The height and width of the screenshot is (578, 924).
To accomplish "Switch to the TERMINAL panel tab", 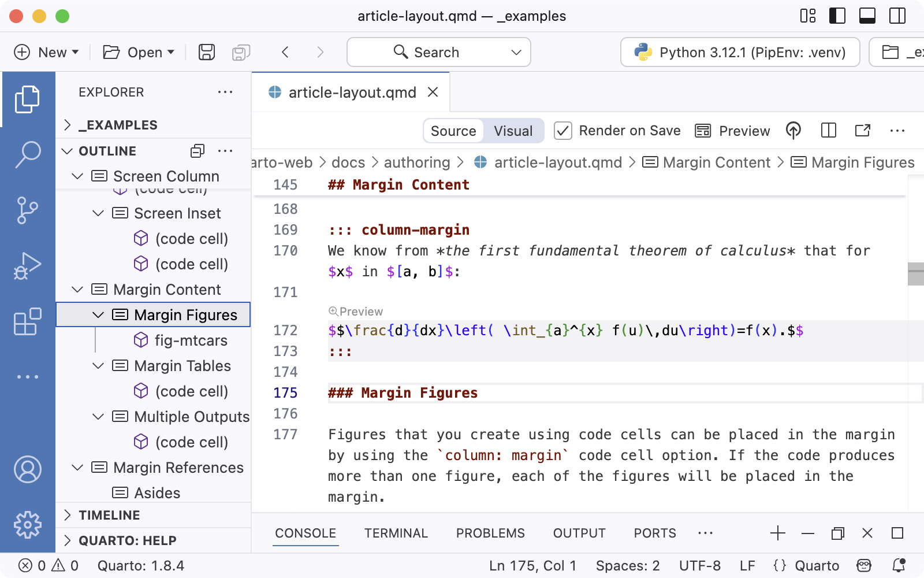I will pyautogui.click(x=396, y=533).
